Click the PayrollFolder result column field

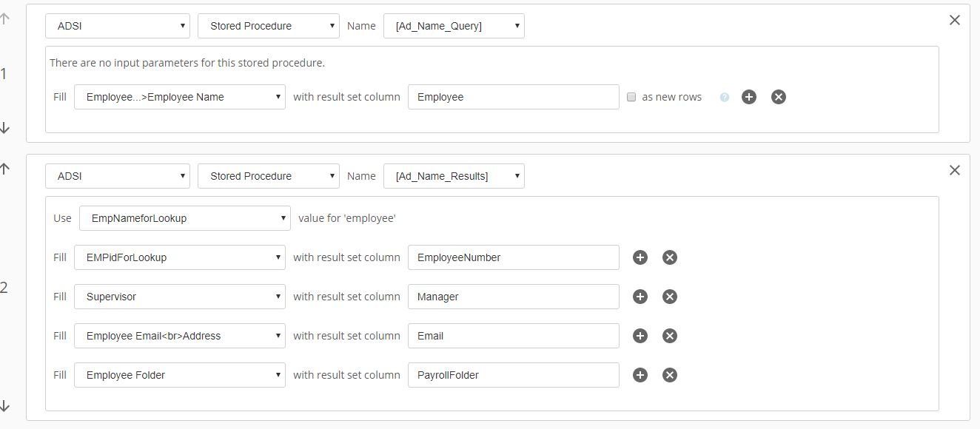coord(513,375)
